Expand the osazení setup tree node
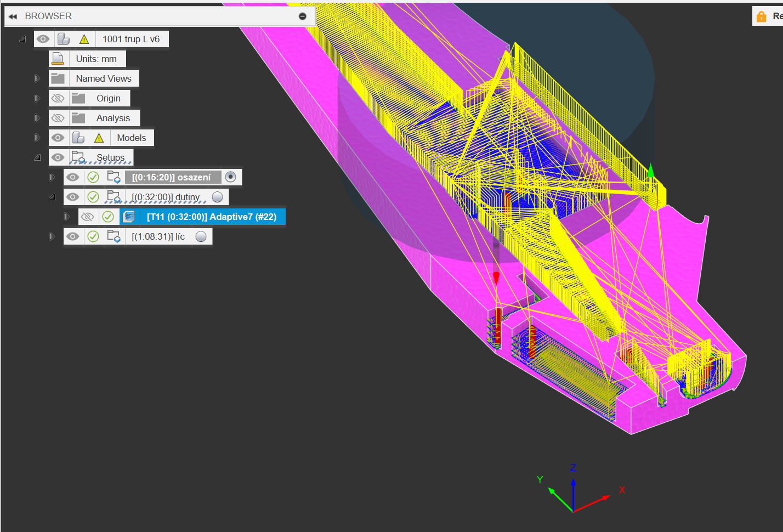 52,177
